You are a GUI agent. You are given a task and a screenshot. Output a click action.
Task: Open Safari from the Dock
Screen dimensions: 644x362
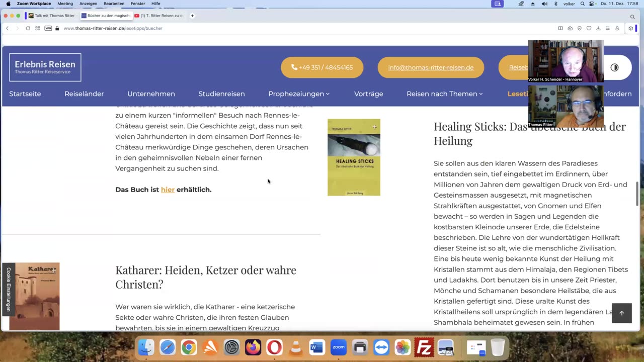(x=168, y=347)
